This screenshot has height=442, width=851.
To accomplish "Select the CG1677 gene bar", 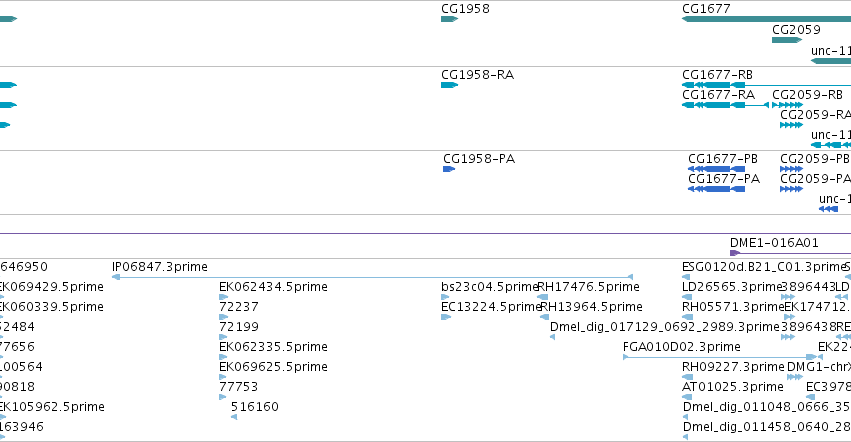I will [766, 19].
